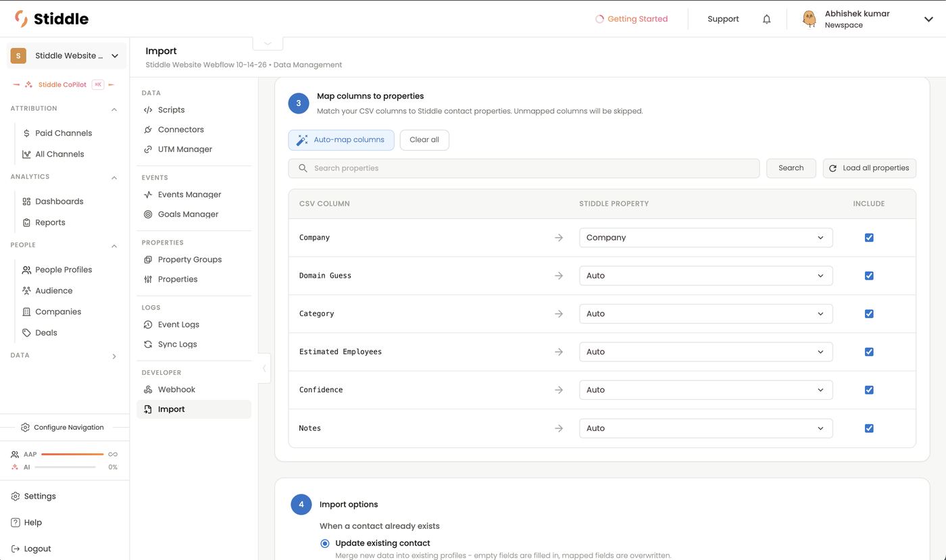Uncheck Include for the Domain Guess row
This screenshot has height=560, width=946.
(x=869, y=276)
